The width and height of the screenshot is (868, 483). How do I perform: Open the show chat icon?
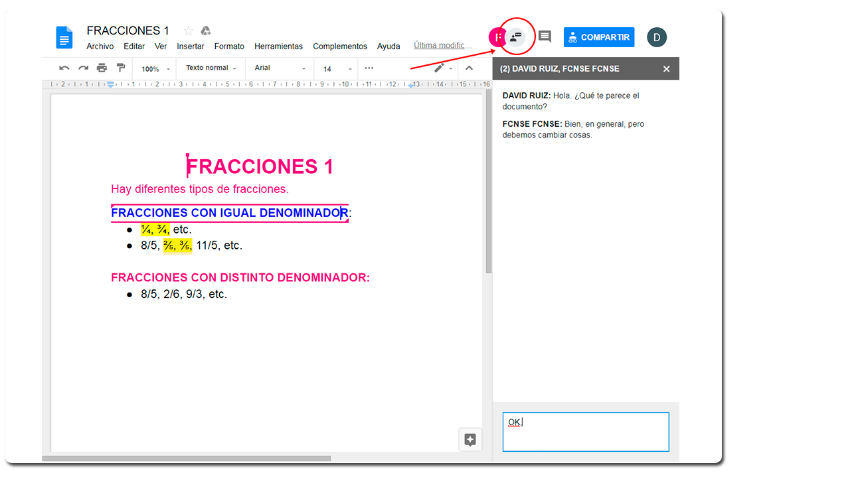pos(516,37)
